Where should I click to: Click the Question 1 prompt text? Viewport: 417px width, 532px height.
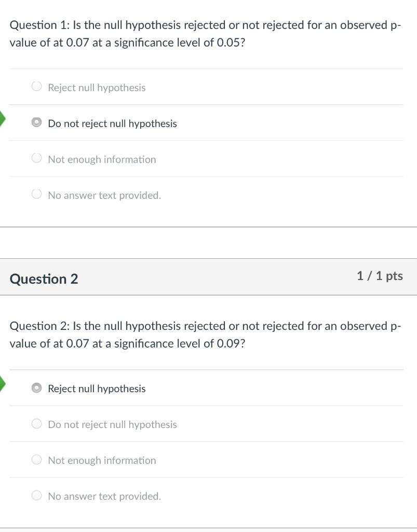coord(205,33)
